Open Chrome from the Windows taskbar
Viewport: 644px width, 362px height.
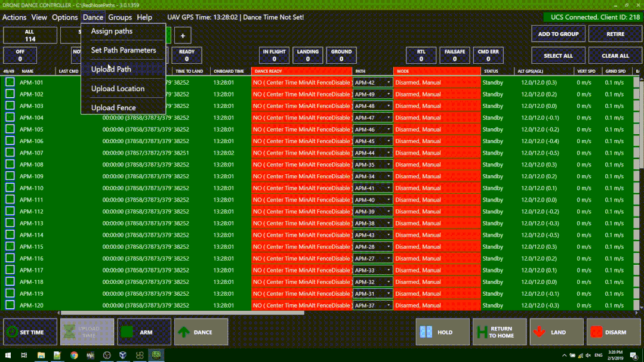tap(74, 355)
